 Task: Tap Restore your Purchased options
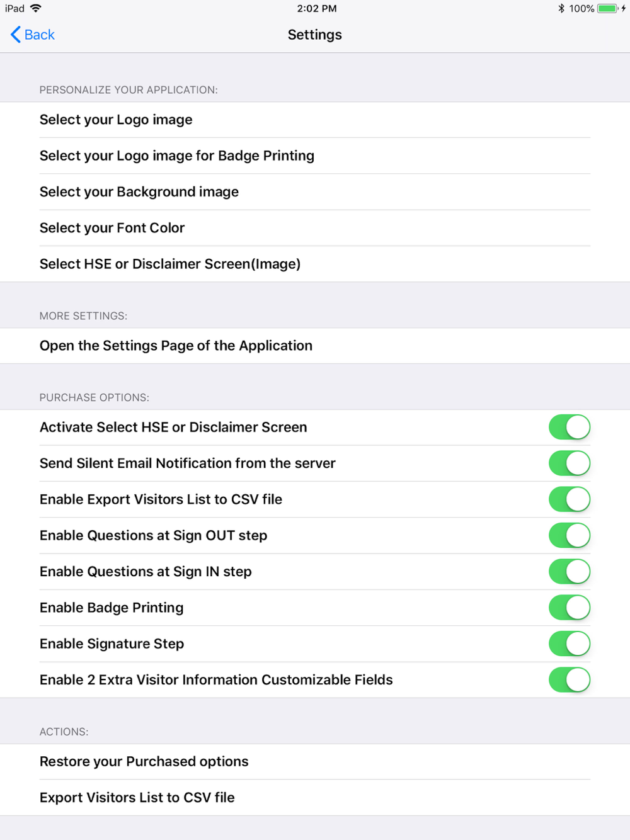click(315, 761)
